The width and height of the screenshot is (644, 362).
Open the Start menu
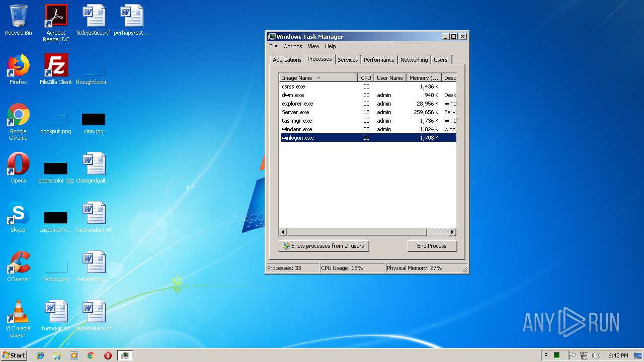click(14, 355)
